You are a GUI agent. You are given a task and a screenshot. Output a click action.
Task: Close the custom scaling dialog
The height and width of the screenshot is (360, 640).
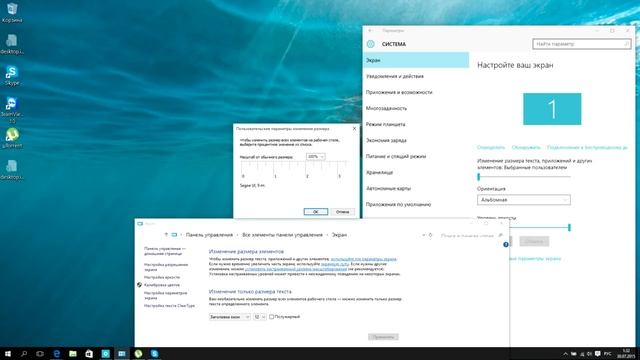pos(354,129)
